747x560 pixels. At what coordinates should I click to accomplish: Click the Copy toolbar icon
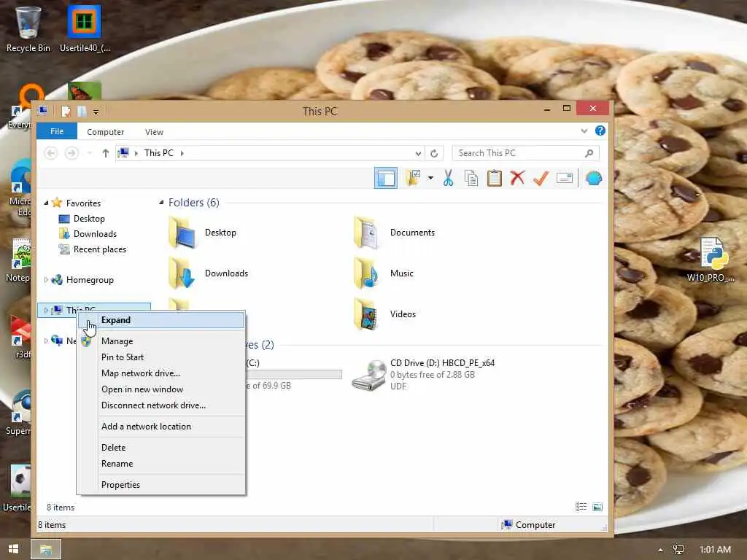[x=471, y=178]
